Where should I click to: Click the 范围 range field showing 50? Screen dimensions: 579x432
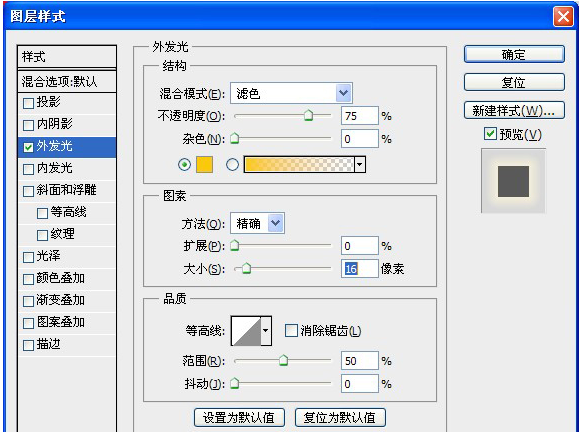pos(360,361)
